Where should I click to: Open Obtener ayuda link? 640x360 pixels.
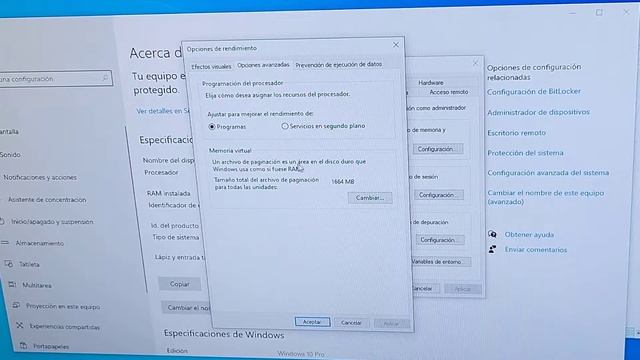[529, 235]
